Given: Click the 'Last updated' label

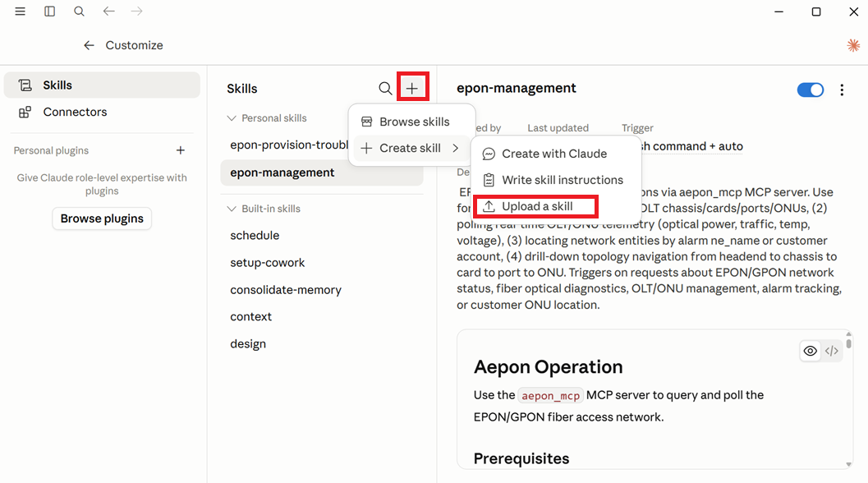Looking at the screenshot, I should pos(558,128).
